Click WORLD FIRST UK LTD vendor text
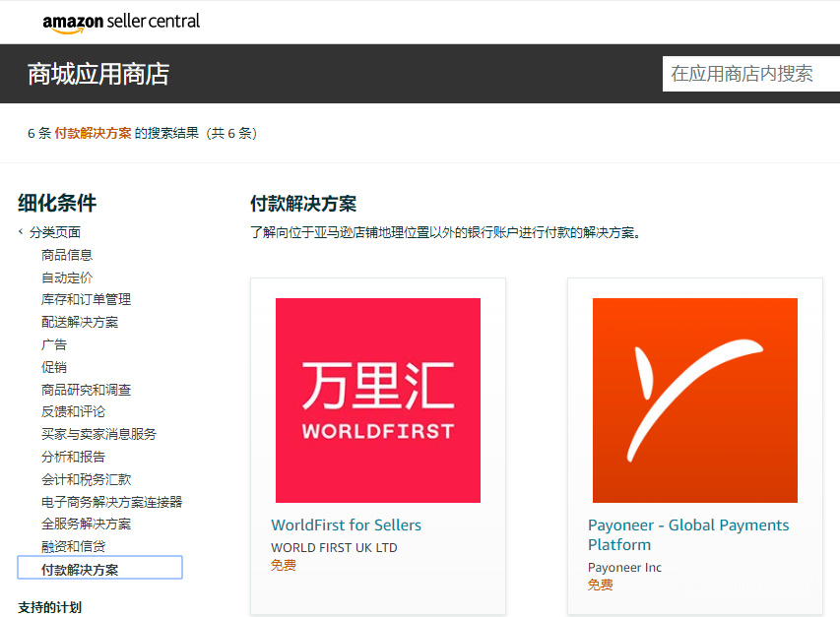The width and height of the screenshot is (840, 617). coord(334,547)
